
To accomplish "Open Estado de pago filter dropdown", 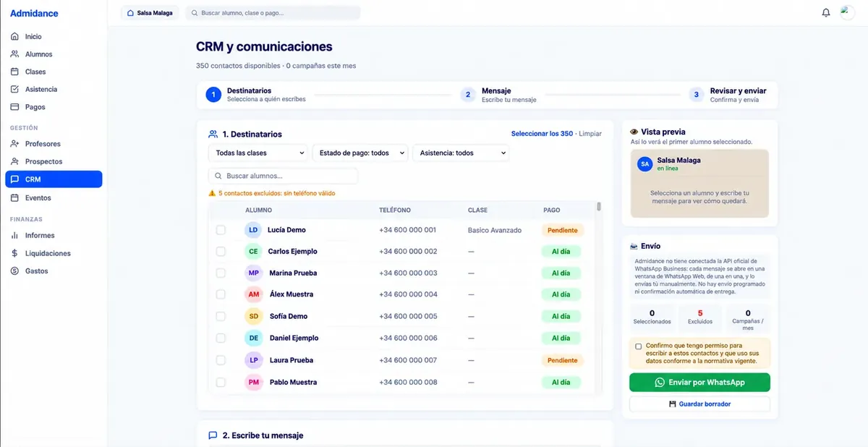I will [x=359, y=153].
